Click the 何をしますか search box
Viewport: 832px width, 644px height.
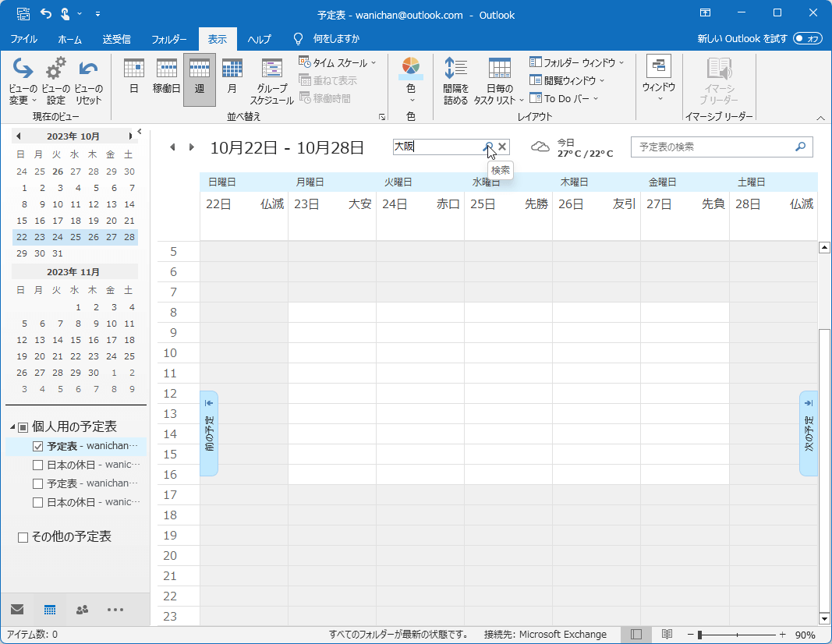(336, 39)
